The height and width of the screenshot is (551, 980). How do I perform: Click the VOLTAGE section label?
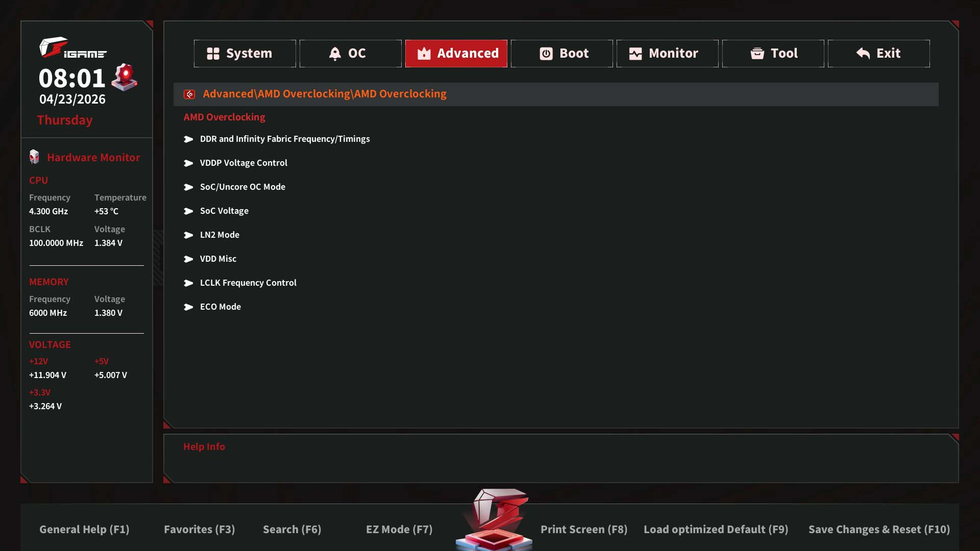(50, 345)
